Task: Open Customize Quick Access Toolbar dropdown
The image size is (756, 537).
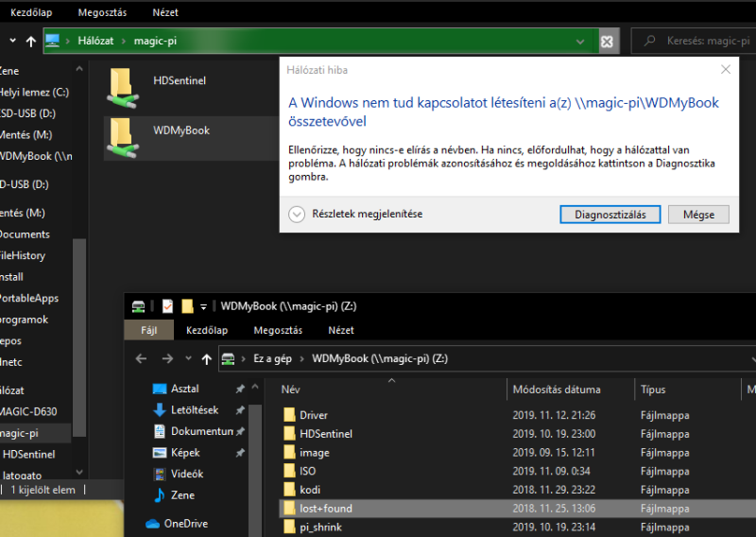Action: tap(203, 307)
